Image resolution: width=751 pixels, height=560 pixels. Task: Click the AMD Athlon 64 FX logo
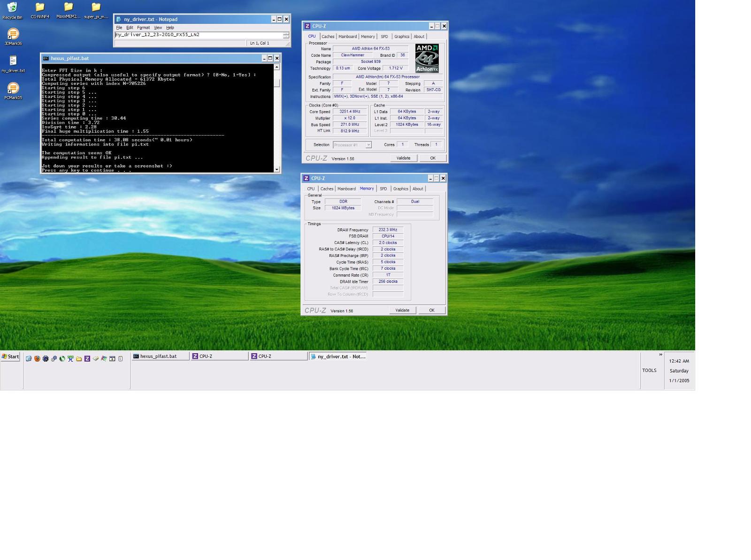(427, 58)
